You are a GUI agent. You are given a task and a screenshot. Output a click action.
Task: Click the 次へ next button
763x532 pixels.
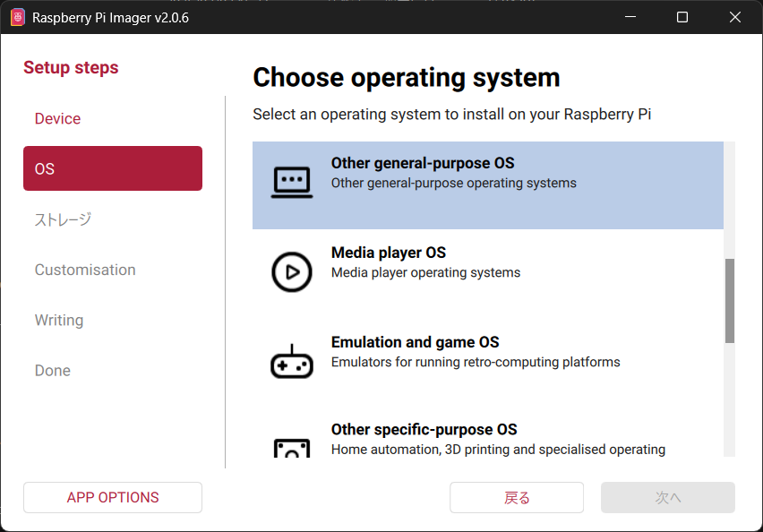click(x=667, y=497)
